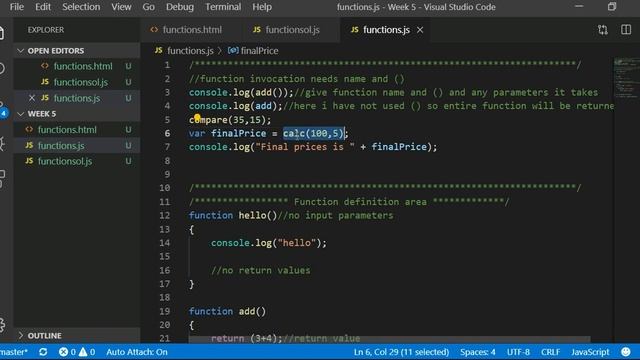Close functions.js in Open Editors list
This screenshot has width=640, height=360.
point(32,98)
